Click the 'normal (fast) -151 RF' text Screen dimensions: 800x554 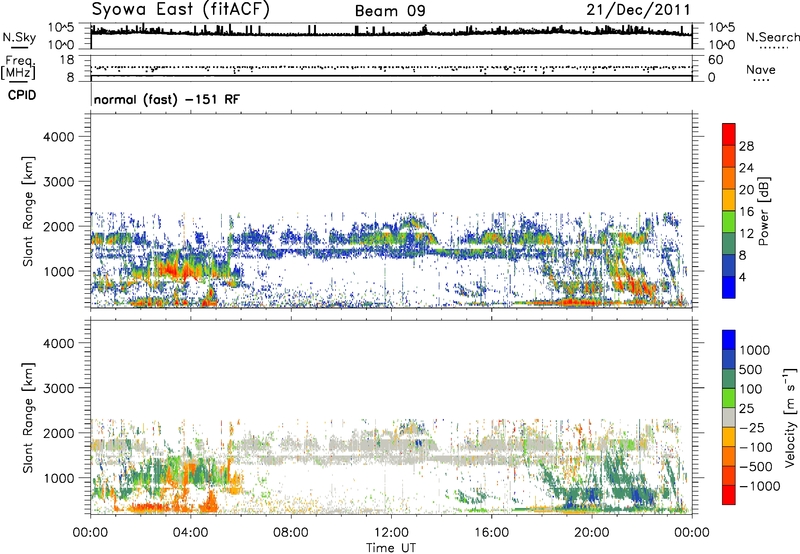pos(166,99)
